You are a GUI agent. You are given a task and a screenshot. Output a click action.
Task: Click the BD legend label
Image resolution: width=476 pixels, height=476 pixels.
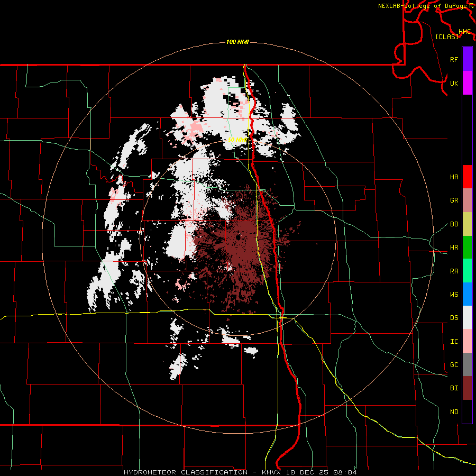click(454, 224)
